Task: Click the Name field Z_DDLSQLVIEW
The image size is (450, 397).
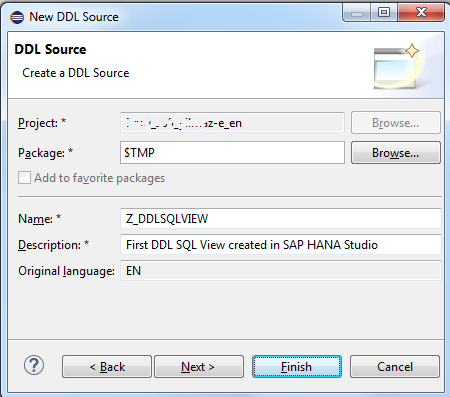Action: tap(281, 219)
